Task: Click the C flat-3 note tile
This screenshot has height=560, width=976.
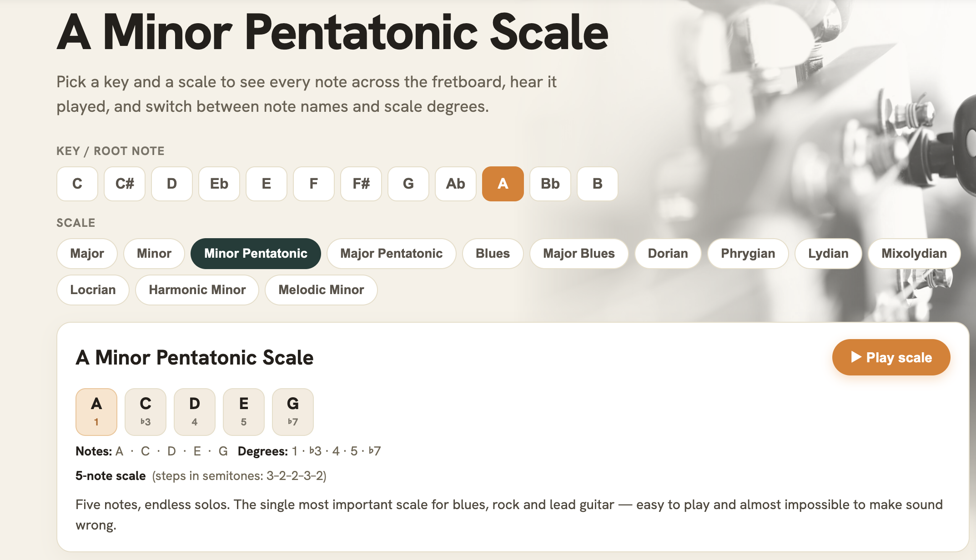Action: (x=146, y=412)
